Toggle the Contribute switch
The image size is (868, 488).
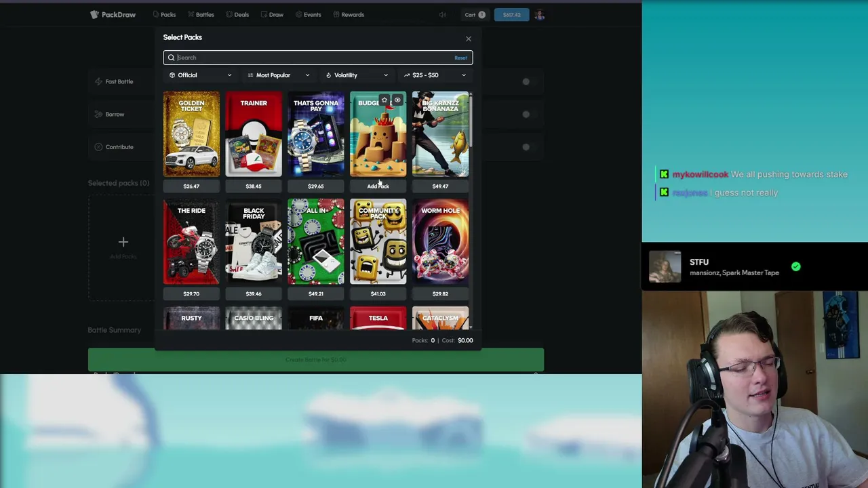click(x=530, y=146)
